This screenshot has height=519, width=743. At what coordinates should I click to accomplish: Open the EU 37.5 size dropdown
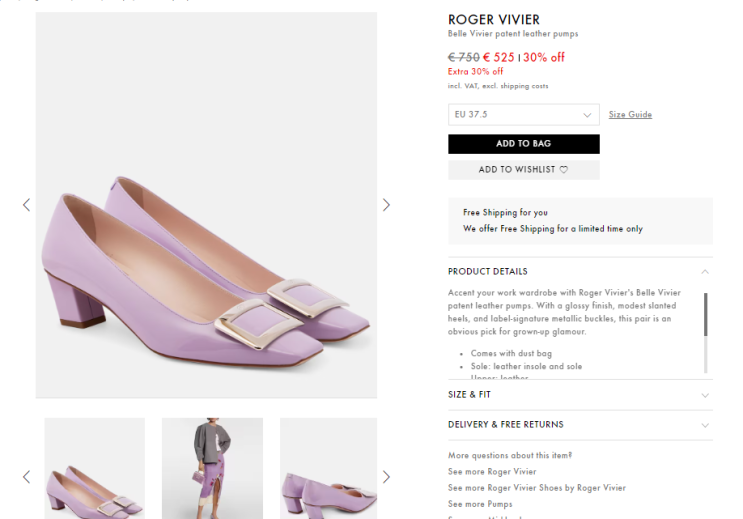pyautogui.click(x=523, y=115)
